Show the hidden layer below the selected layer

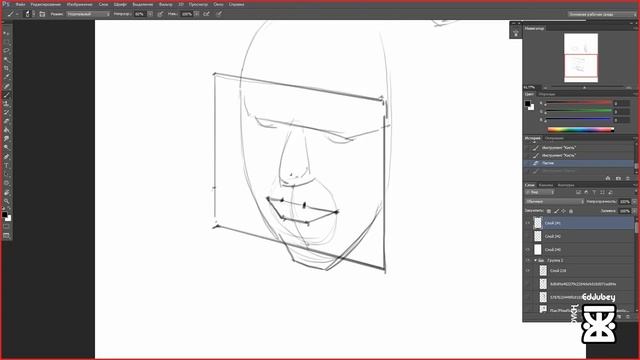(x=528, y=236)
